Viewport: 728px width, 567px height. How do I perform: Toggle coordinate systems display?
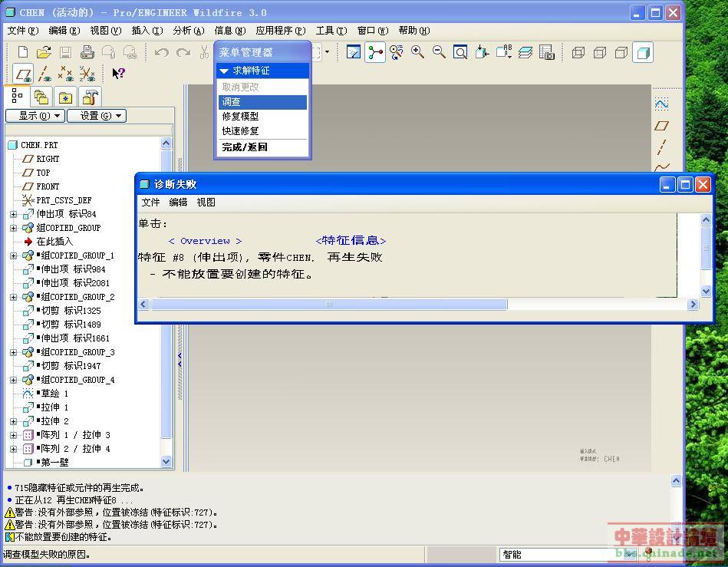point(87,74)
